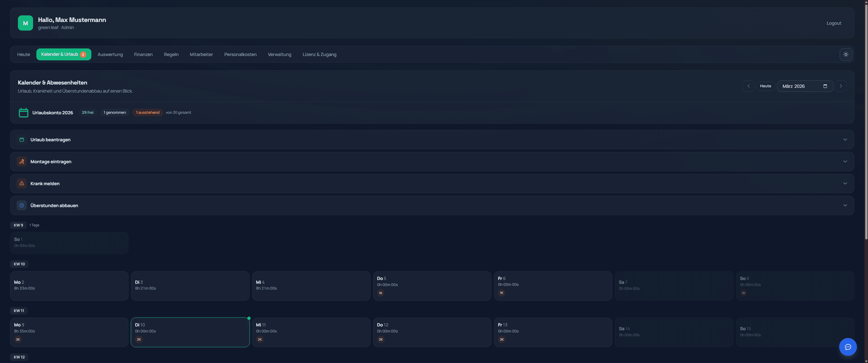Click the Montage eintragen tools icon
868x363 pixels.
tap(21, 161)
